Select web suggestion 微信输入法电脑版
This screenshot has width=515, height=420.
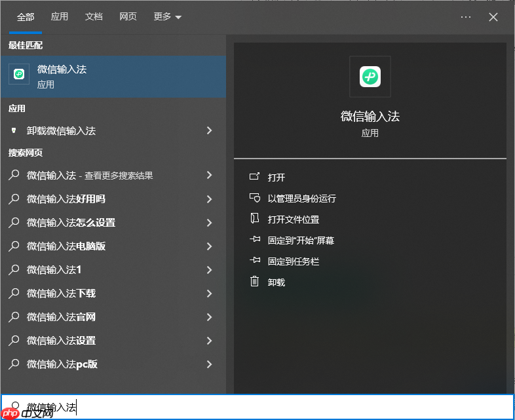click(66, 246)
